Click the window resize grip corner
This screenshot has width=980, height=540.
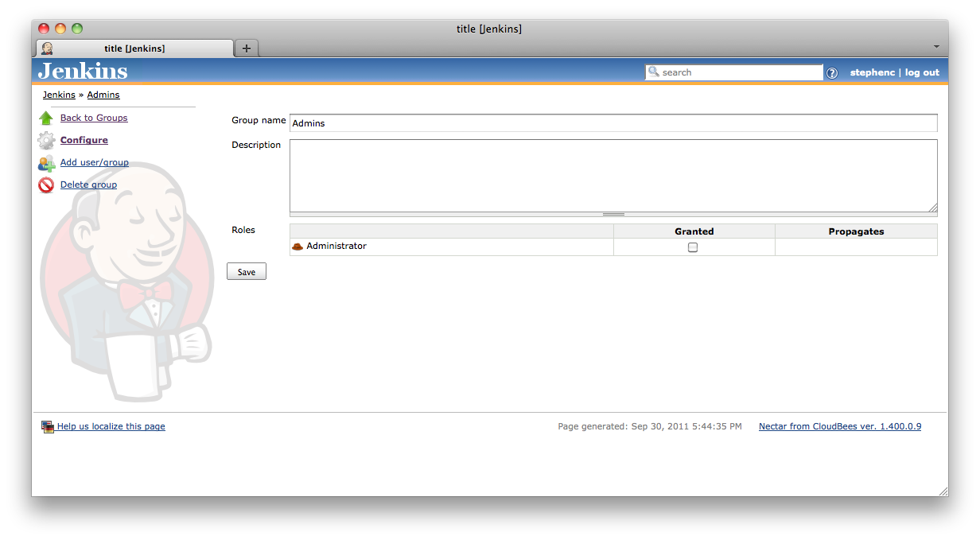[943, 491]
